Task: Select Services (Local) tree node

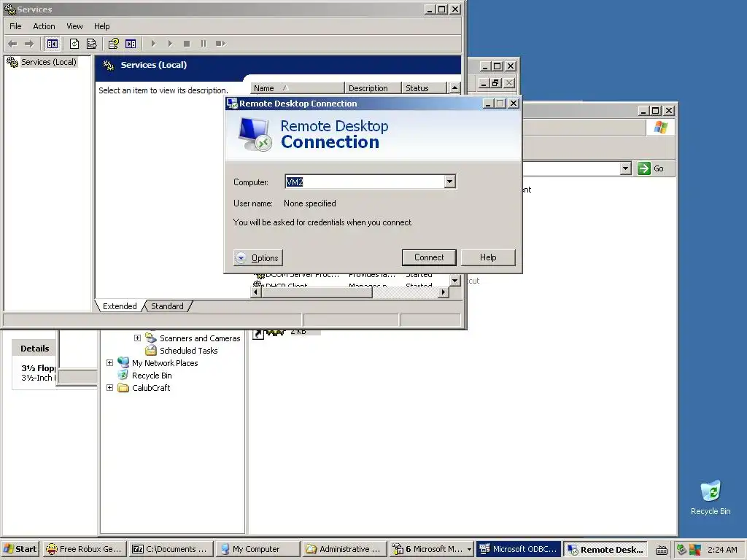Action: coord(48,62)
